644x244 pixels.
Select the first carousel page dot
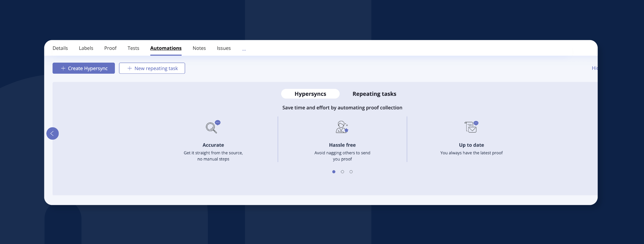click(x=334, y=172)
